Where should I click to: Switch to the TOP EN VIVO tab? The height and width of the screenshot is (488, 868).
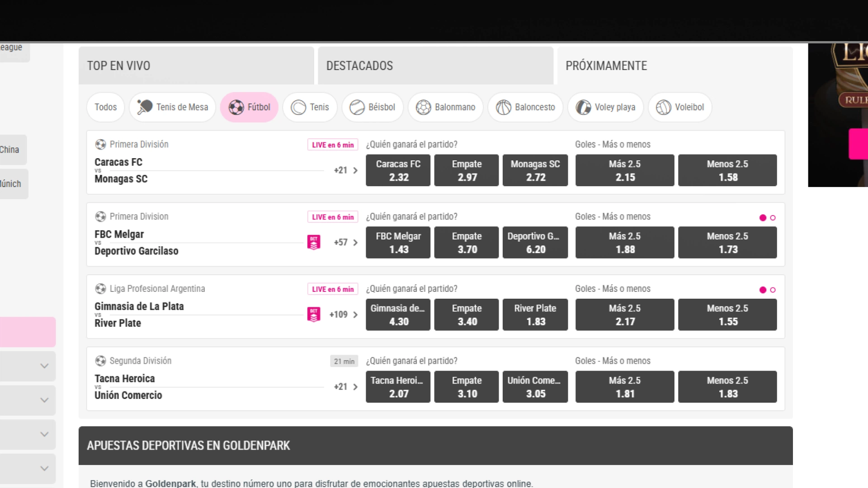pos(196,66)
